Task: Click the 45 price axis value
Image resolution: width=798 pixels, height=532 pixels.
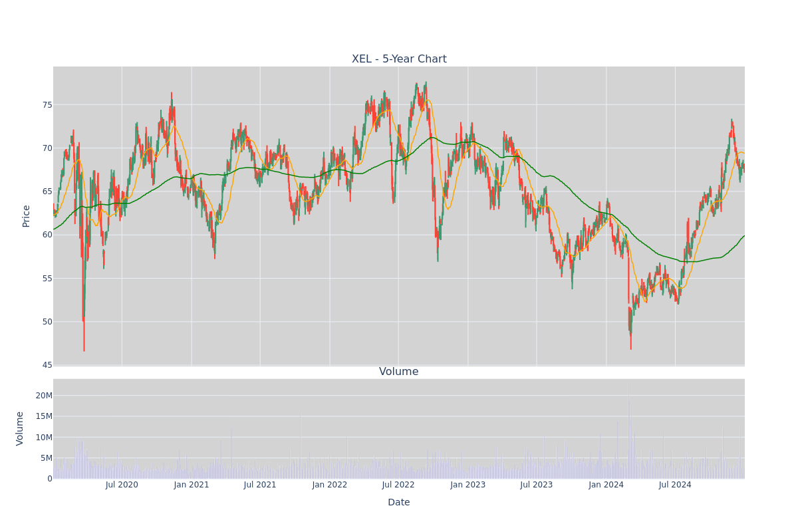Action: tap(47, 365)
